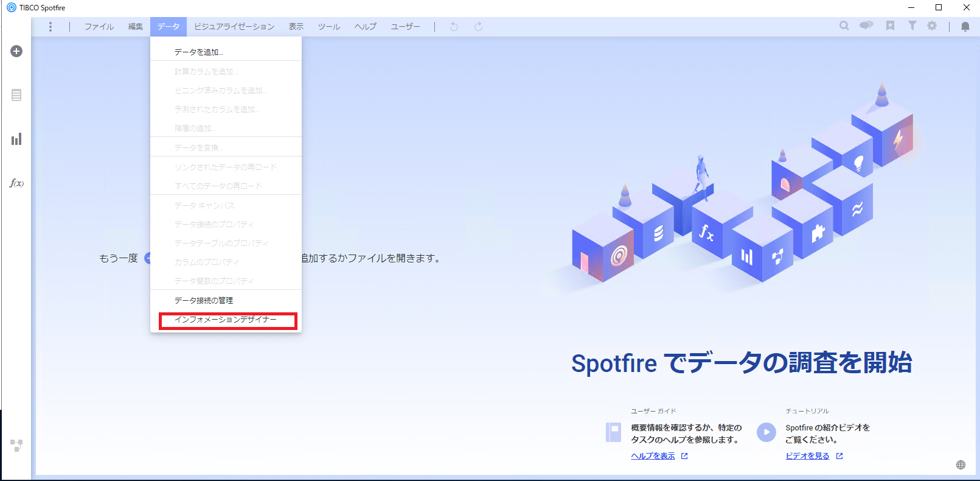Screen dimensions: 980x481
Task: Open the search magnifier icon
Action: (844, 26)
